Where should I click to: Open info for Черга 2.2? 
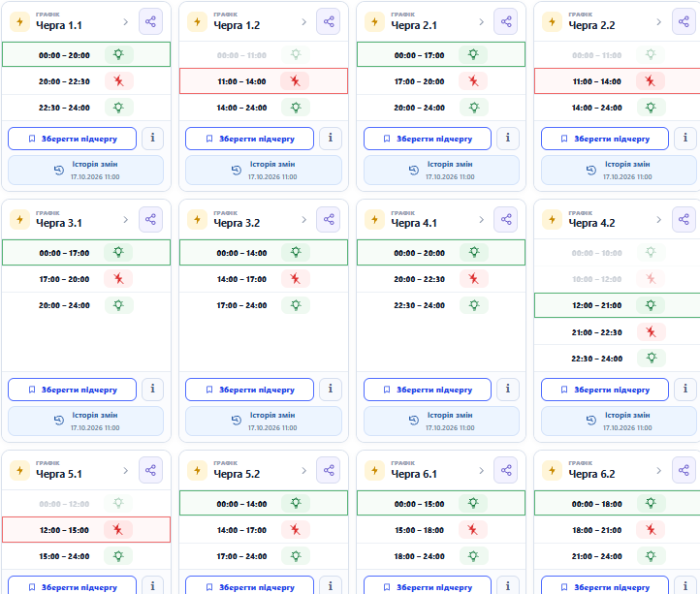point(685,139)
